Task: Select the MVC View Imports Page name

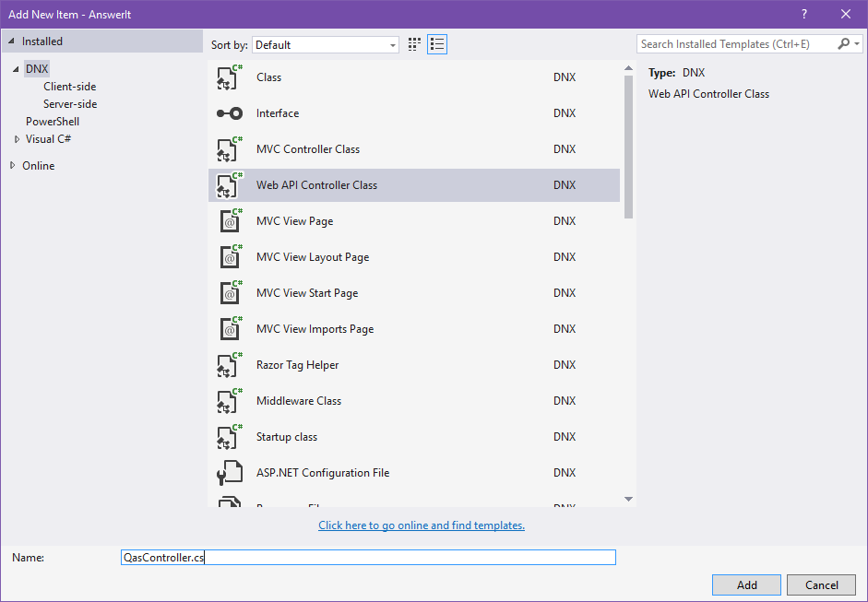Action: pos(315,329)
